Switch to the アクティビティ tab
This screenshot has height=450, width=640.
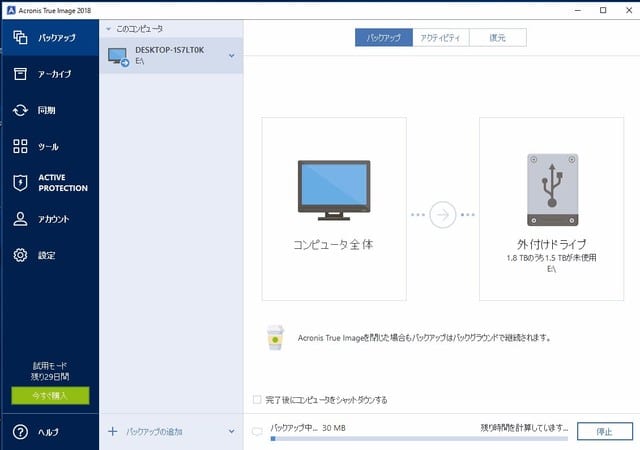(x=441, y=38)
